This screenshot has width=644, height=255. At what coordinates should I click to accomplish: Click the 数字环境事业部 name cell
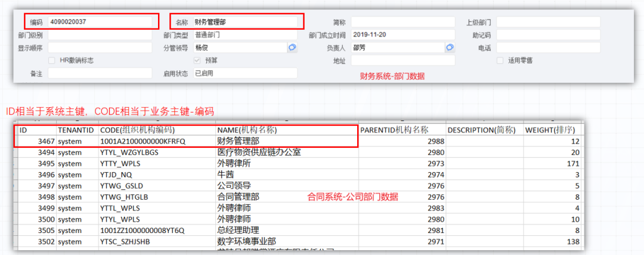(246, 242)
